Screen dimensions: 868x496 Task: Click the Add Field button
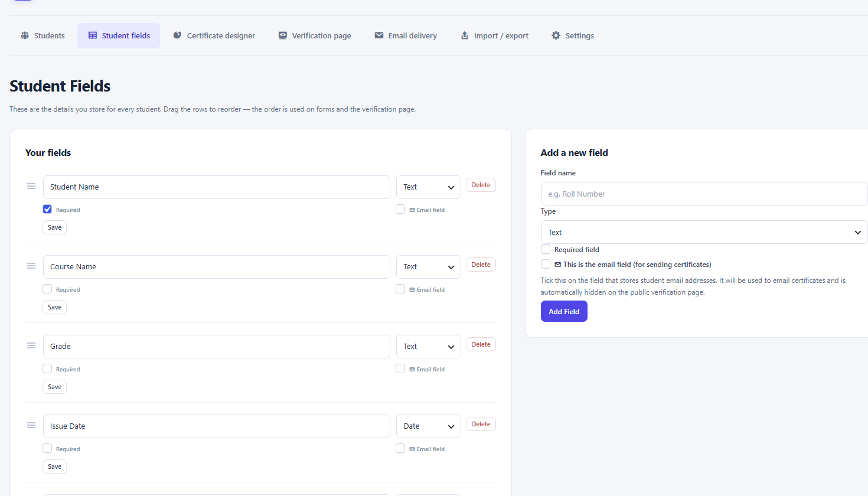click(x=564, y=311)
